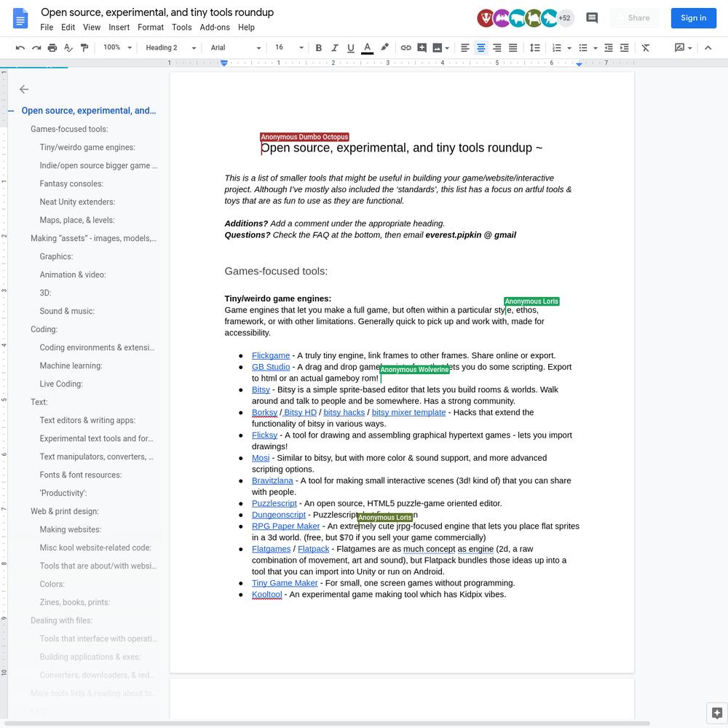The image size is (728, 728).
Task: Open the font size 16 dropdown
Action: click(x=289, y=47)
